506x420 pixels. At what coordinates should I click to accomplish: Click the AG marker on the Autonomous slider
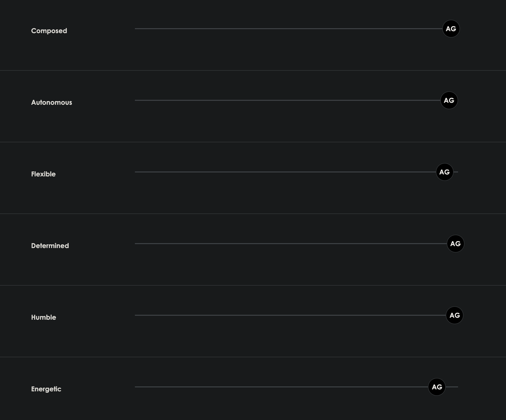pyautogui.click(x=449, y=100)
